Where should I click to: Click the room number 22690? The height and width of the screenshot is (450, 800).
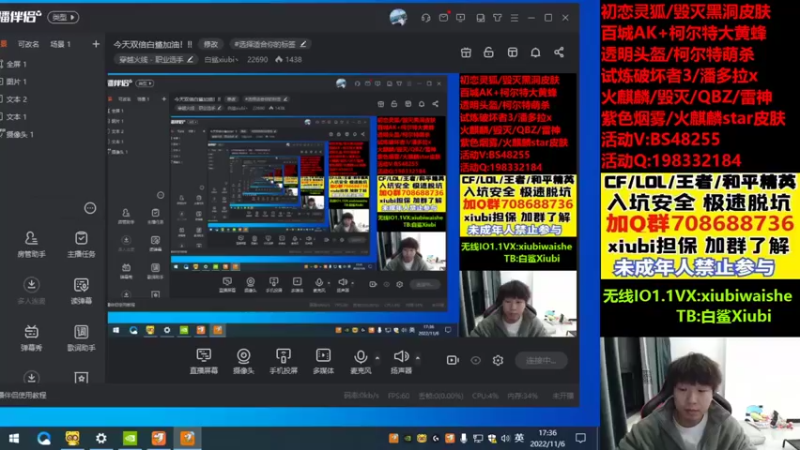[x=257, y=60]
